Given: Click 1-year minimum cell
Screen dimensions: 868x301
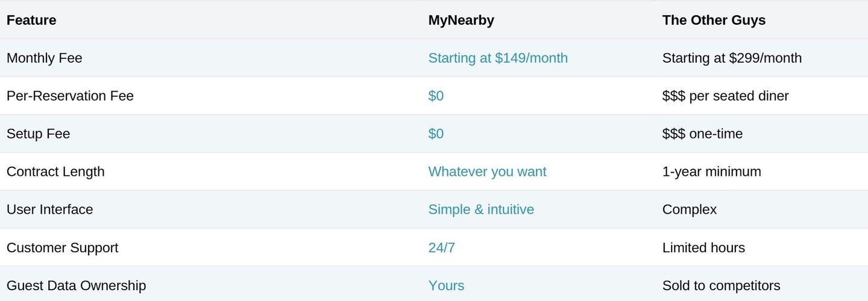Looking at the screenshot, I should coord(711,172).
